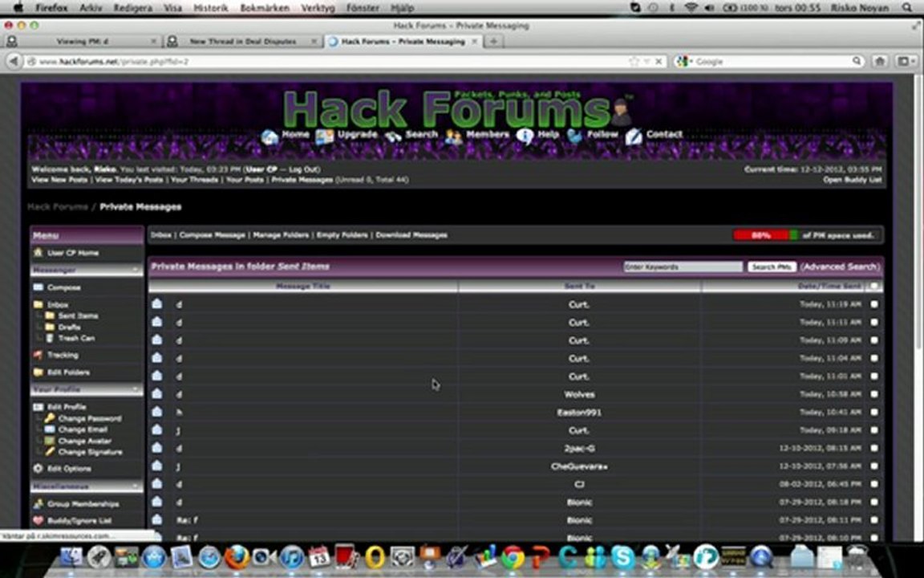This screenshot has width=924, height=578.
Task: Click the Search PMs button
Action: (x=772, y=267)
